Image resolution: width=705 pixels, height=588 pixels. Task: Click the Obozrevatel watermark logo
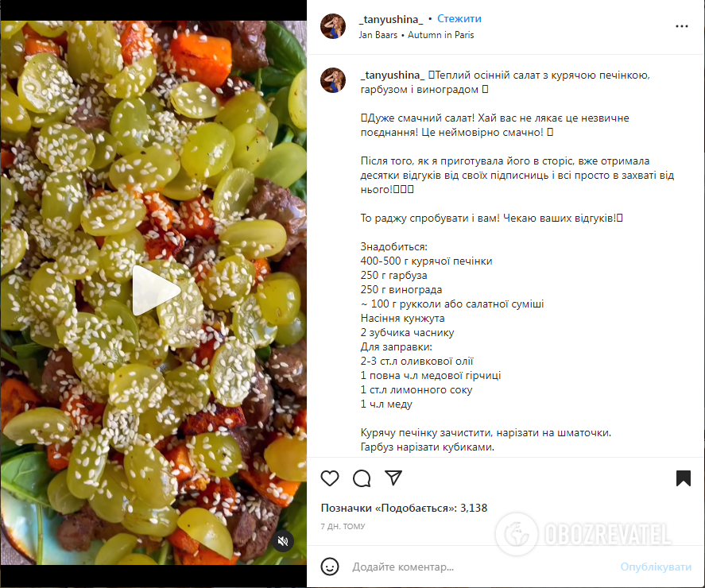(583, 534)
